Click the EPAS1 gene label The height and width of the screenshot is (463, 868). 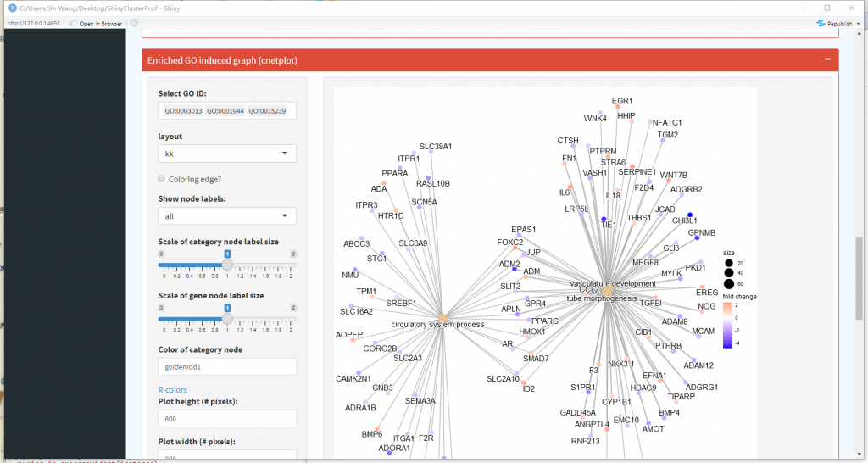pyautogui.click(x=524, y=229)
